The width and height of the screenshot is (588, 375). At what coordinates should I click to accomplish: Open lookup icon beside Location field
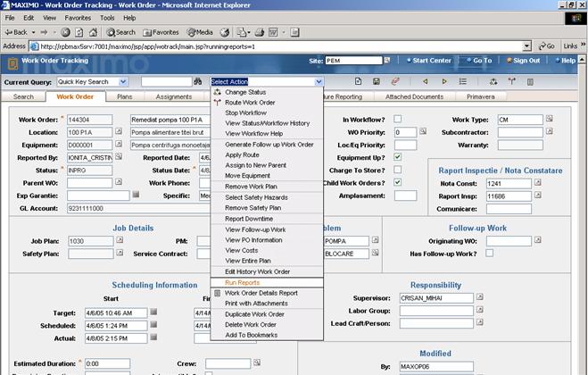pyautogui.click(x=119, y=131)
